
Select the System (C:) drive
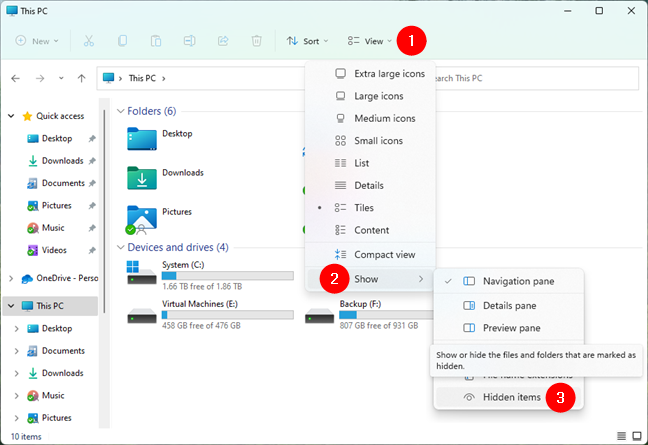tap(210, 275)
